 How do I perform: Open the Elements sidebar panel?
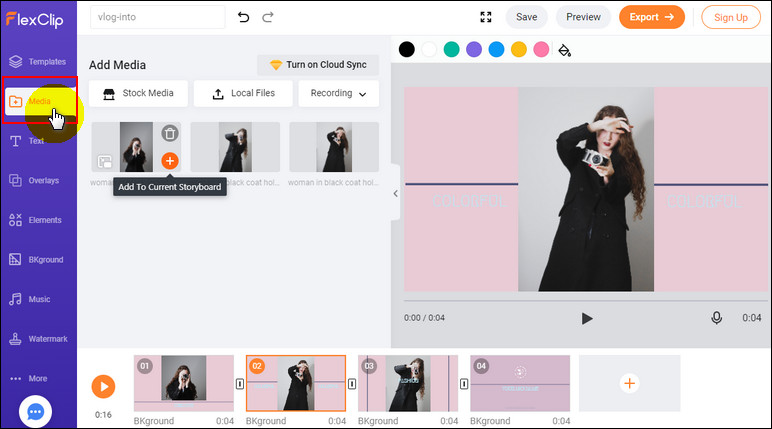[35, 220]
